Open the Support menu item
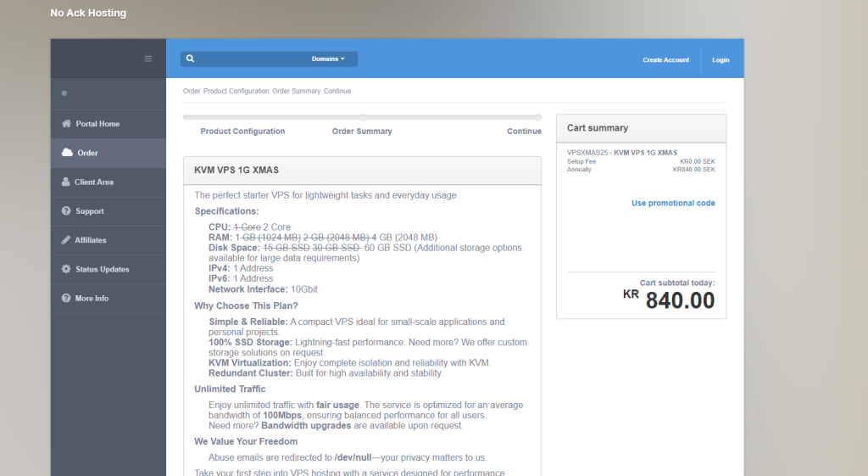This screenshot has width=868, height=476. pyautogui.click(x=108, y=211)
